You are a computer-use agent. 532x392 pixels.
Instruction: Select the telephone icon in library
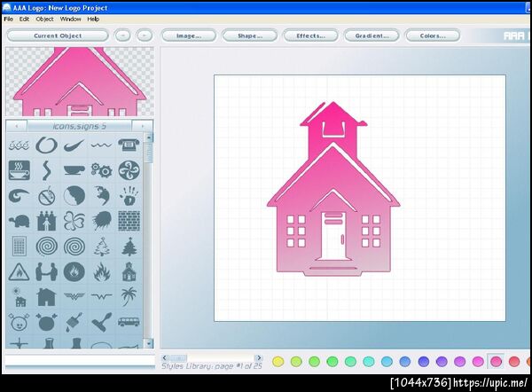click(x=129, y=145)
